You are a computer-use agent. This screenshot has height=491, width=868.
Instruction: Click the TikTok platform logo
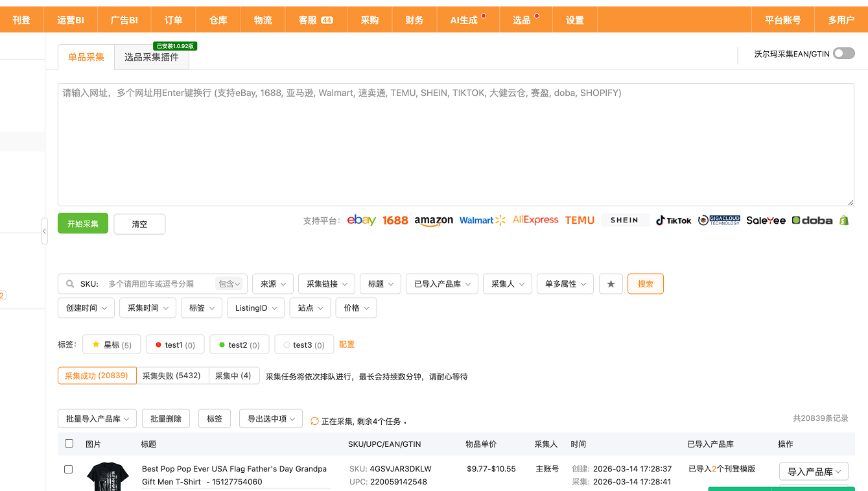tap(673, 221)
